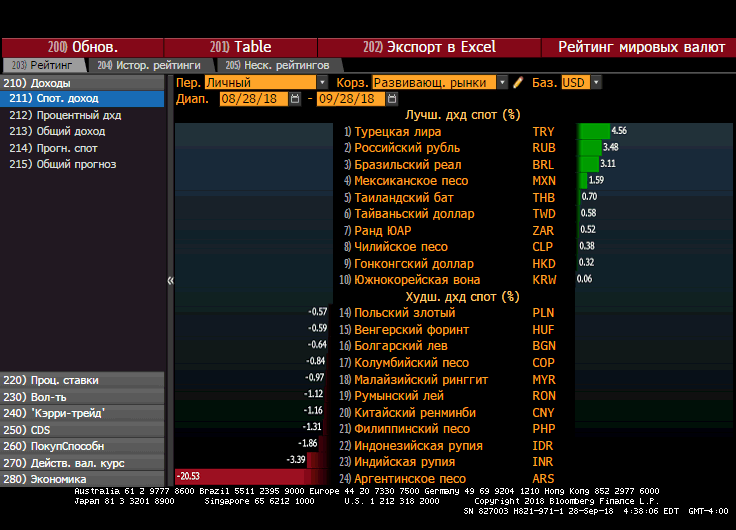The image size is (736, 530).
Task: Expand the 260) ПокупСпособн section
Action: pyautogui.click(x=83, y=446)
